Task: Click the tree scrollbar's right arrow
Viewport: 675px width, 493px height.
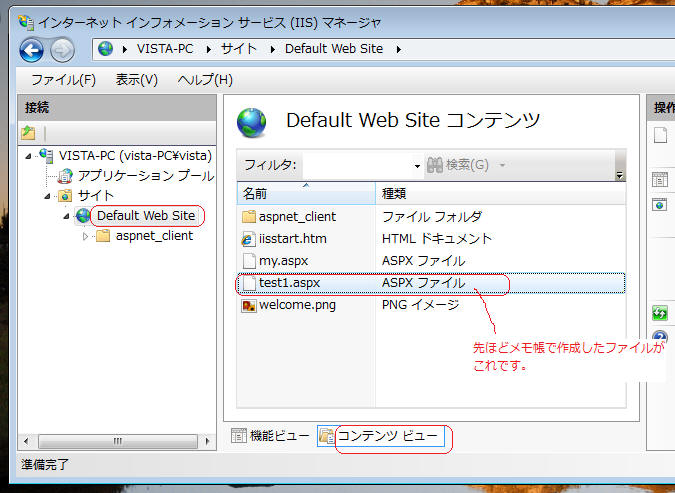Action: pos(207,441)
